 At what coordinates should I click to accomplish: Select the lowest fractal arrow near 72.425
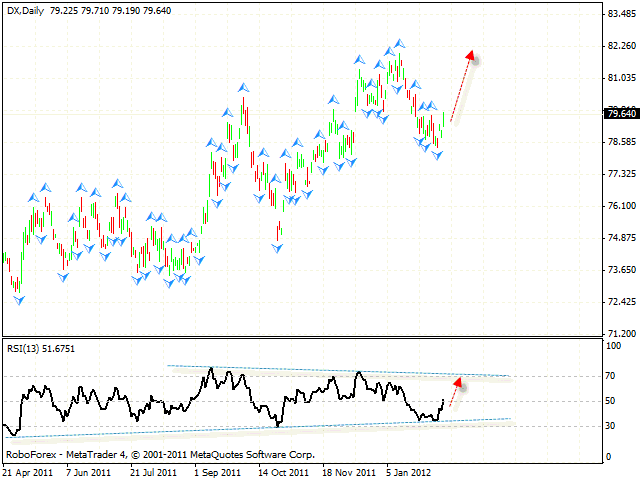[18, 300]
